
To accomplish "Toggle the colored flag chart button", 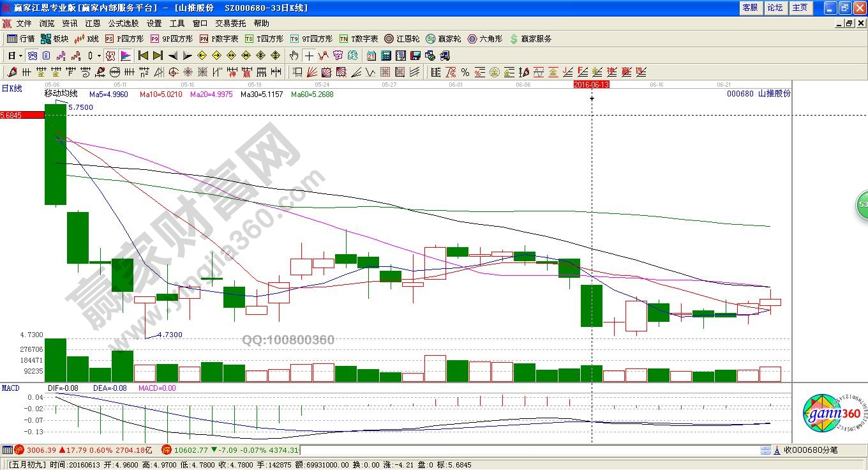I will click(126, 56).
